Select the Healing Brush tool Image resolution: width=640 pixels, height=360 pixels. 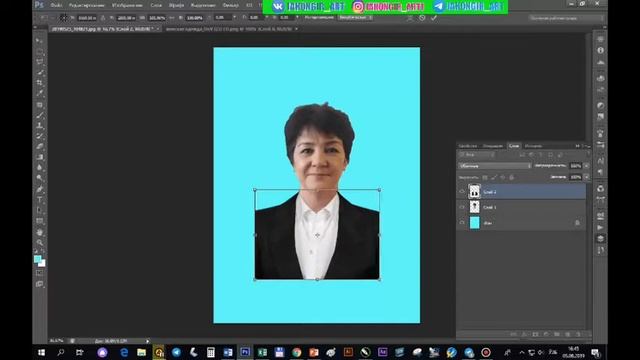[x=40, y=105]
